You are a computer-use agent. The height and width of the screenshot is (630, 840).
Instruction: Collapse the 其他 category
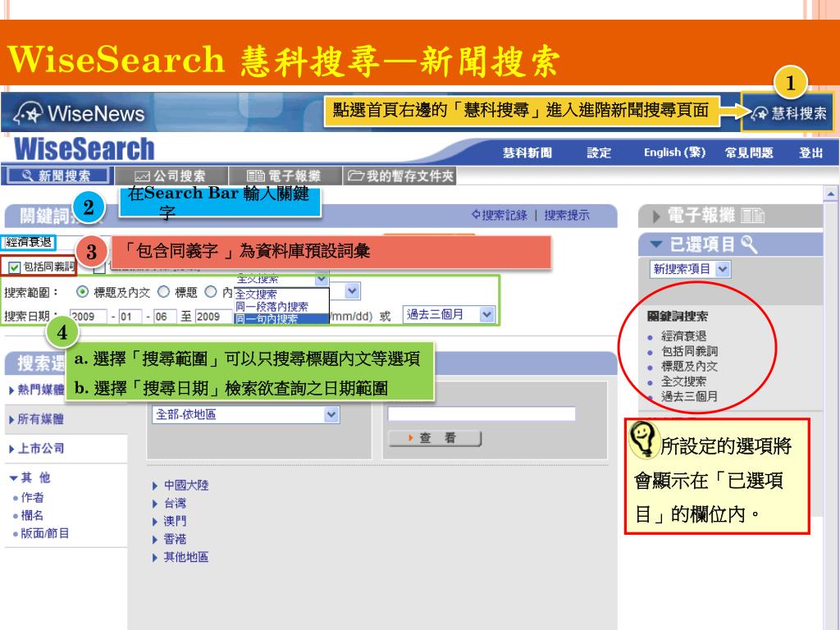click(30, 477)
